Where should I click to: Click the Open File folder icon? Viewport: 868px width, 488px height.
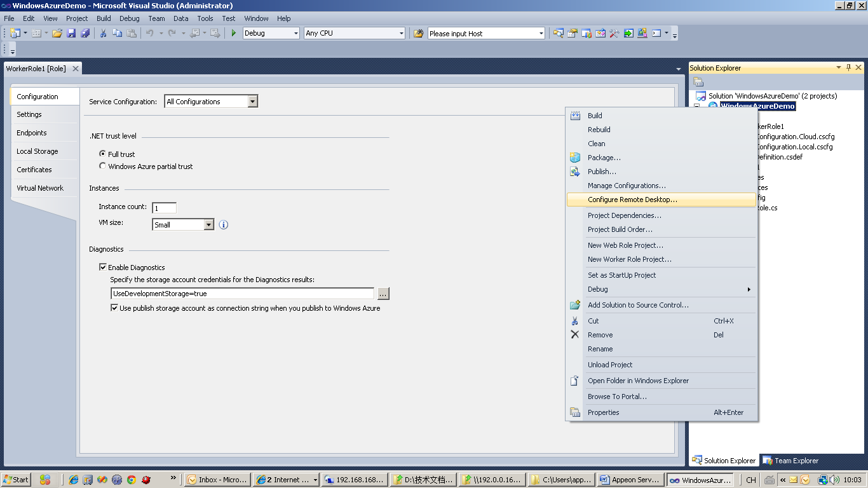tap(57, 33)
